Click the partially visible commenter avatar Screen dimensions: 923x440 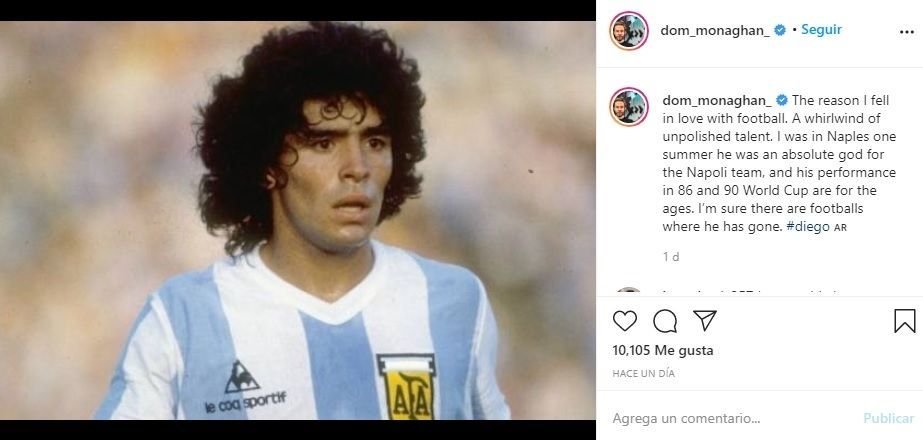coord(629,291)
